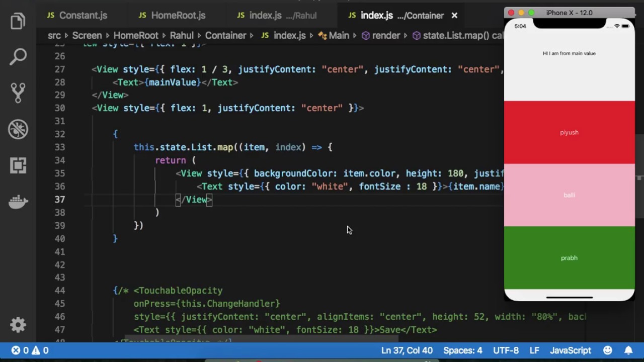This screenshot has height=362, width=644.
Task: Open the Debug view icon
Action: [x=18, y=129]
